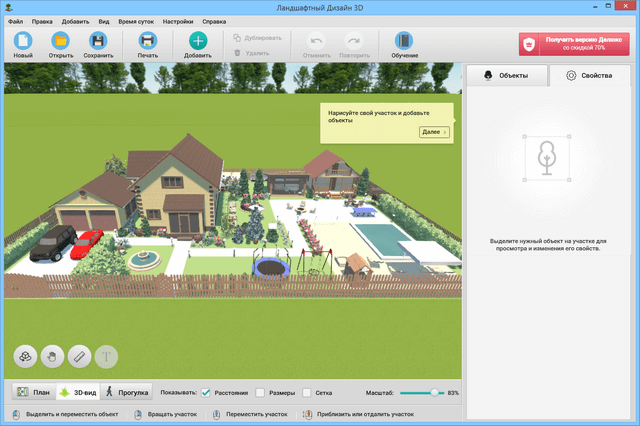The width and height of the screenshot is (640, 426).
Task: Uncheck the Расстояния checkbox
Action: point(206,393)
